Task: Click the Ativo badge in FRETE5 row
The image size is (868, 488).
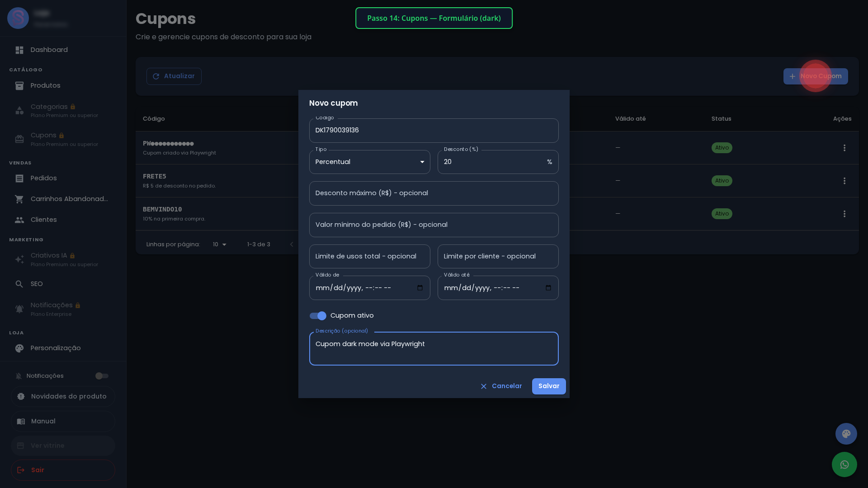Action: 722,181
